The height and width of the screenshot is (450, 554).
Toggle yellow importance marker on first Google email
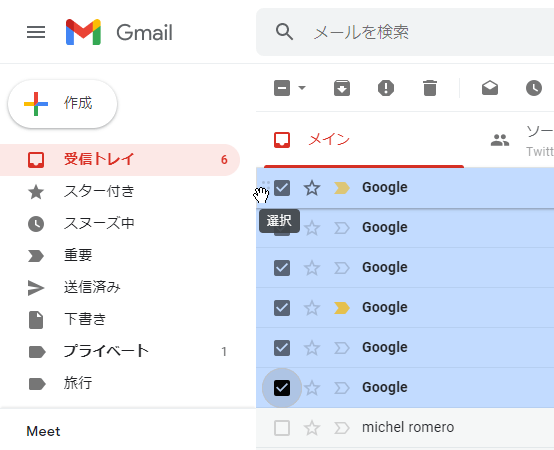pyautogui.click(x=342, y=188)
